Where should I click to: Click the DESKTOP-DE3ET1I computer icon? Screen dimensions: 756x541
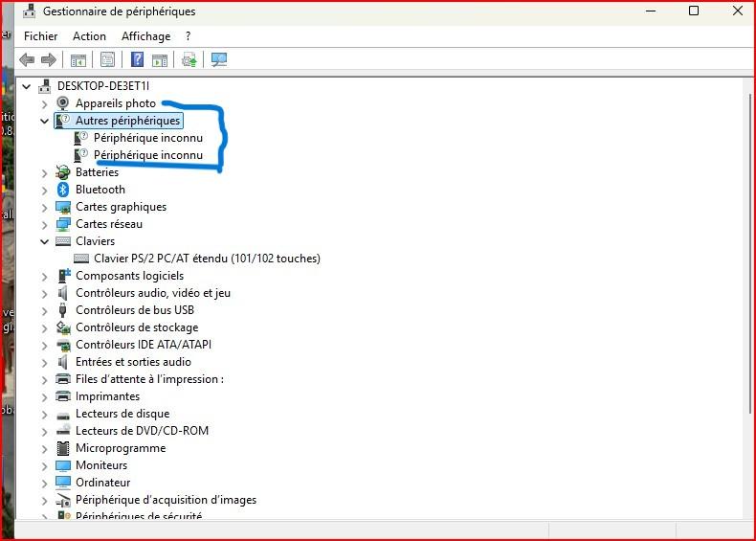pos(45,86)
